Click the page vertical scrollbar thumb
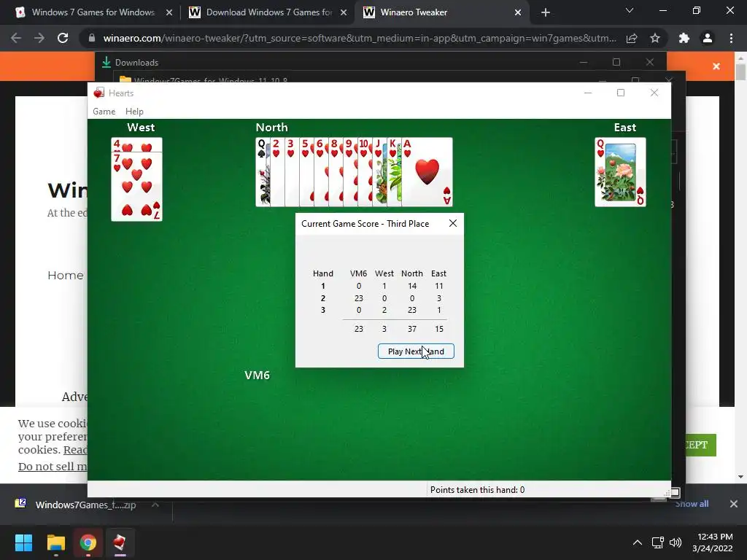This screenshot has height=560, width=747. pos(740,71)
